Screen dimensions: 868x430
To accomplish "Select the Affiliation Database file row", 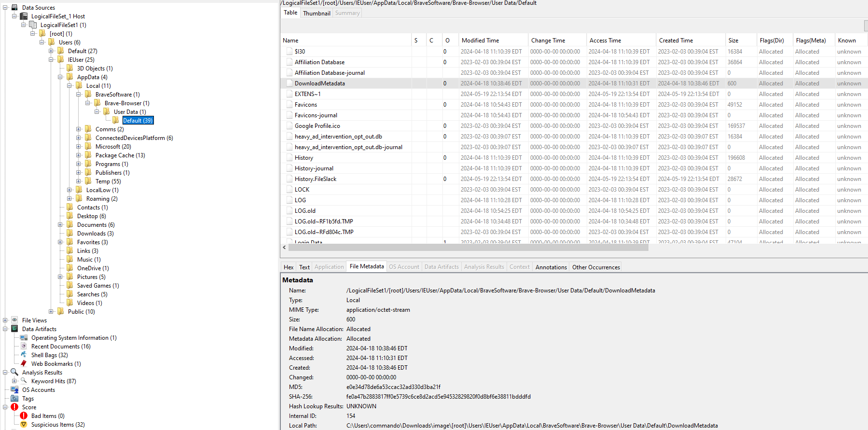I will pos(574,62).
